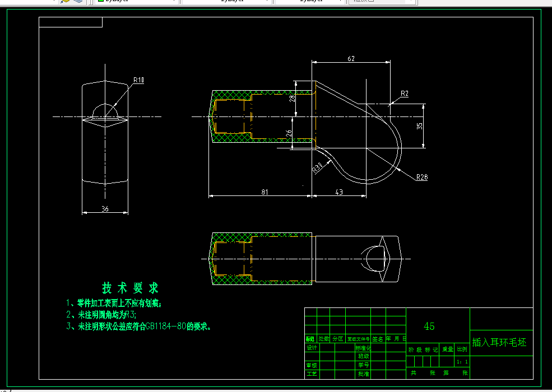552x392 pixels.
Task: Select the part name 插入耳环毛坯
Action: coord(499,342)
